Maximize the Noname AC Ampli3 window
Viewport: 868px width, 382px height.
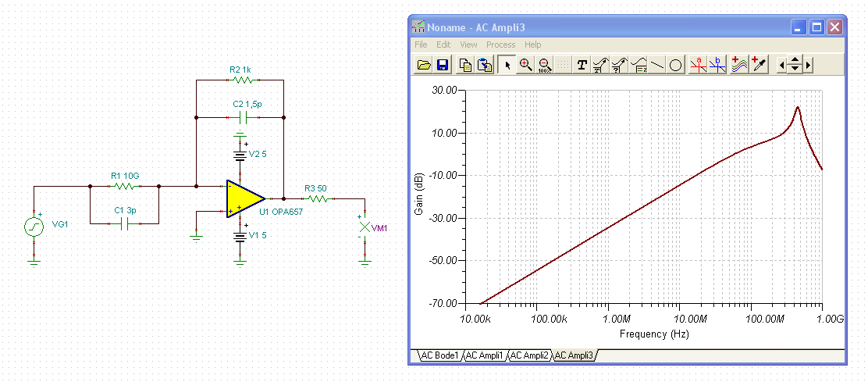pyautogui.click(x=817, y=27)
